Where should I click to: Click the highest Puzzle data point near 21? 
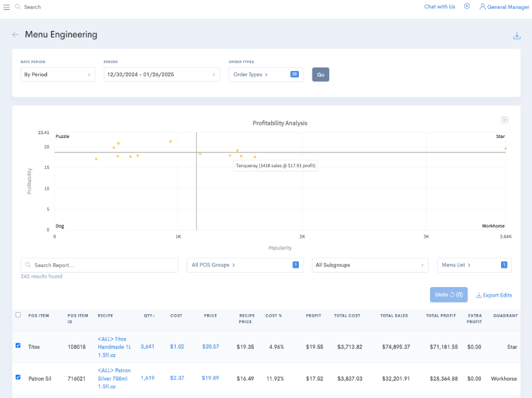tap(170, 141)
